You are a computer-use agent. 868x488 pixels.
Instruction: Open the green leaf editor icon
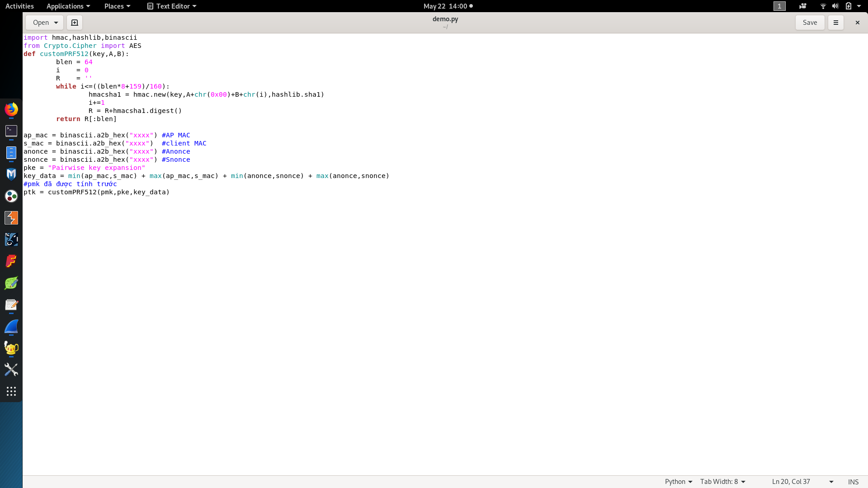[11, 283]
